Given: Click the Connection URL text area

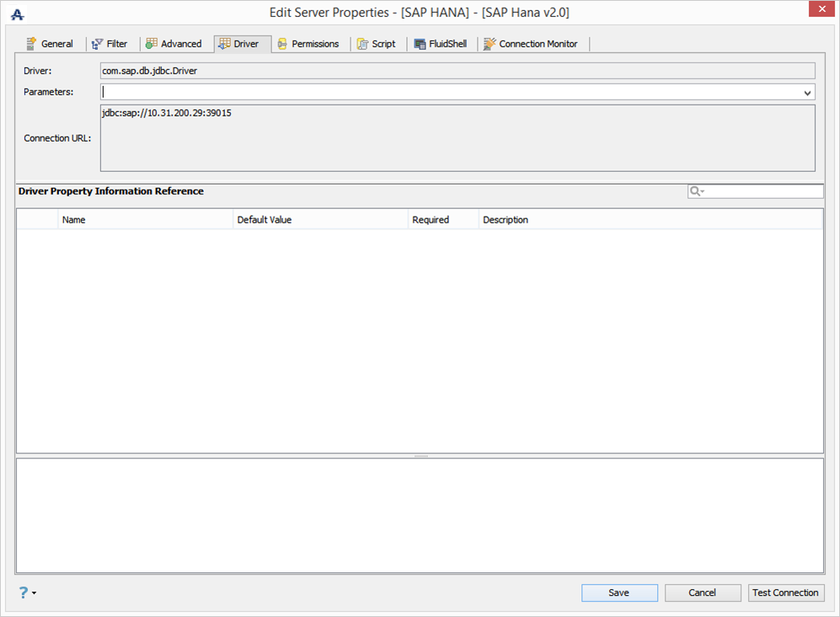Looking at the screenshot, I should [x=457, y=138].
